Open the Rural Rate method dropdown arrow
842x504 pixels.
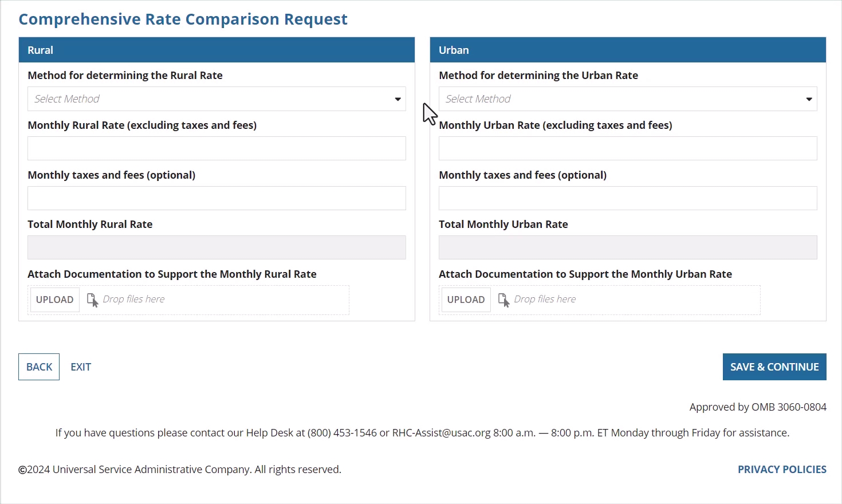398,99
